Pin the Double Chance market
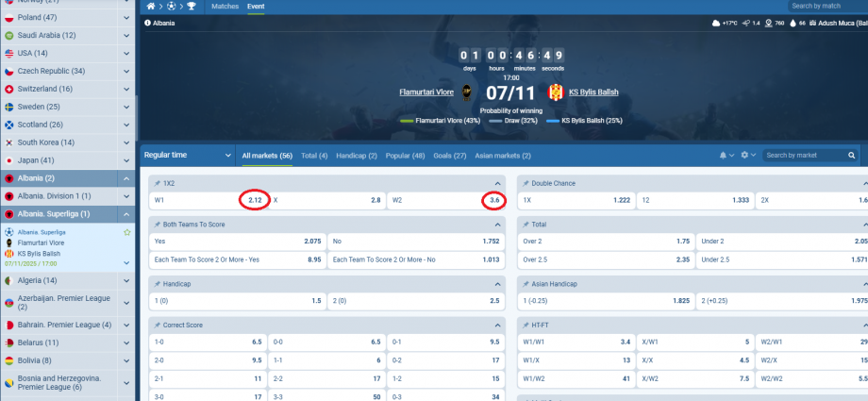Image resolution: width=868 pixels, height=401 pixels. [x=526, y=183]
